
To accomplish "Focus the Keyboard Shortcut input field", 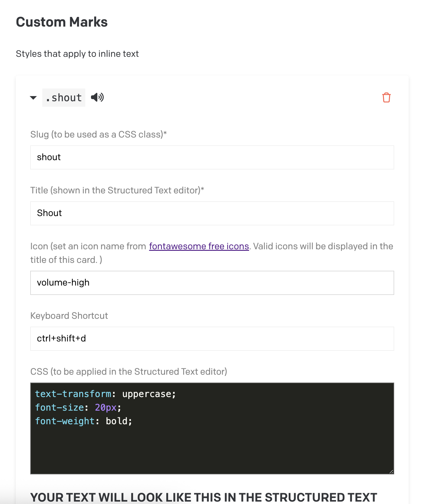I will pos(212,339).
